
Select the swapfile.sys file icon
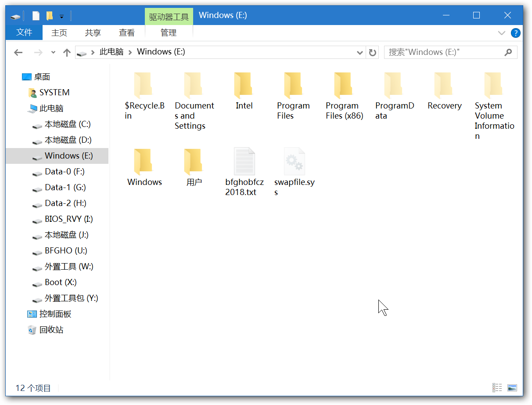coord(294,162)
